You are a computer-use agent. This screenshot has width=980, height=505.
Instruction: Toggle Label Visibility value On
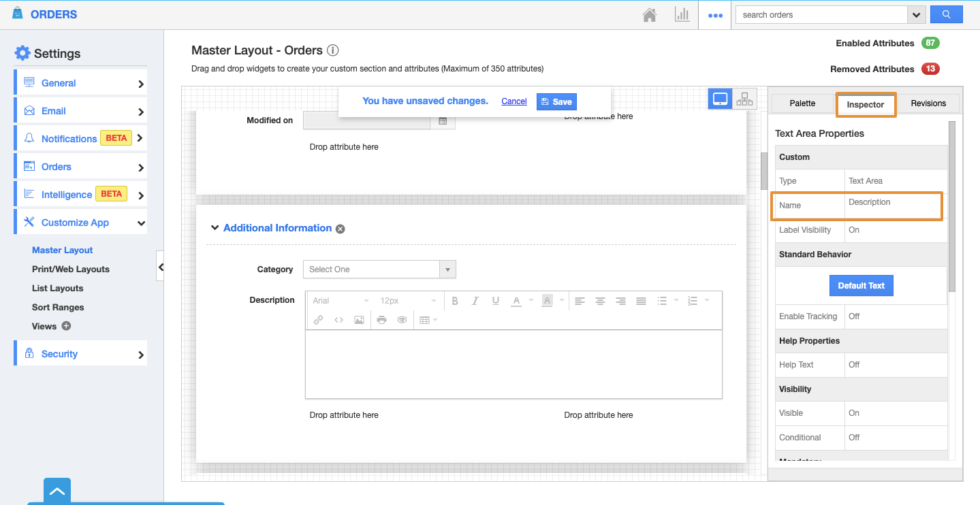click(854, 230)
